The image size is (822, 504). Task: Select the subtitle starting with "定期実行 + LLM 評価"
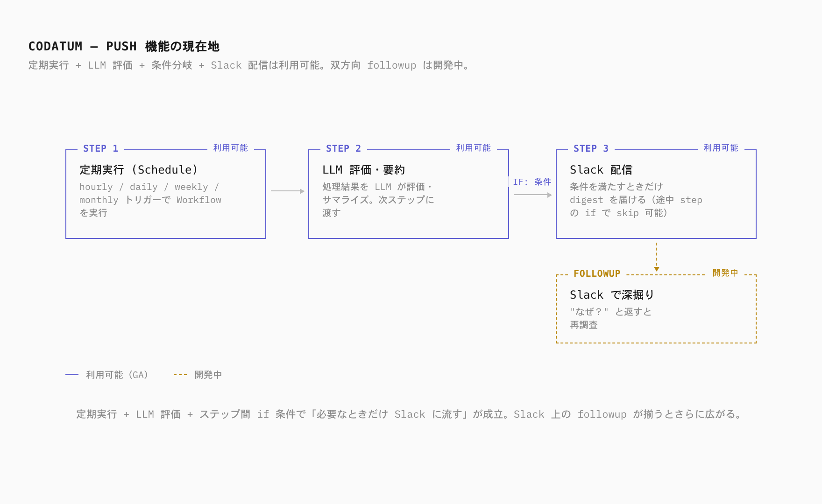(x=249, y=65)
